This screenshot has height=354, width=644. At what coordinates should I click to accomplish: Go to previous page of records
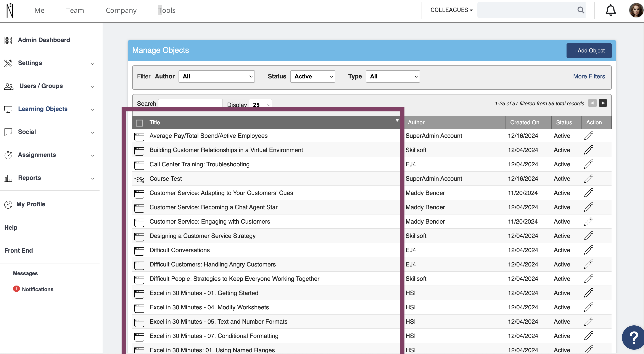(592, 103)
